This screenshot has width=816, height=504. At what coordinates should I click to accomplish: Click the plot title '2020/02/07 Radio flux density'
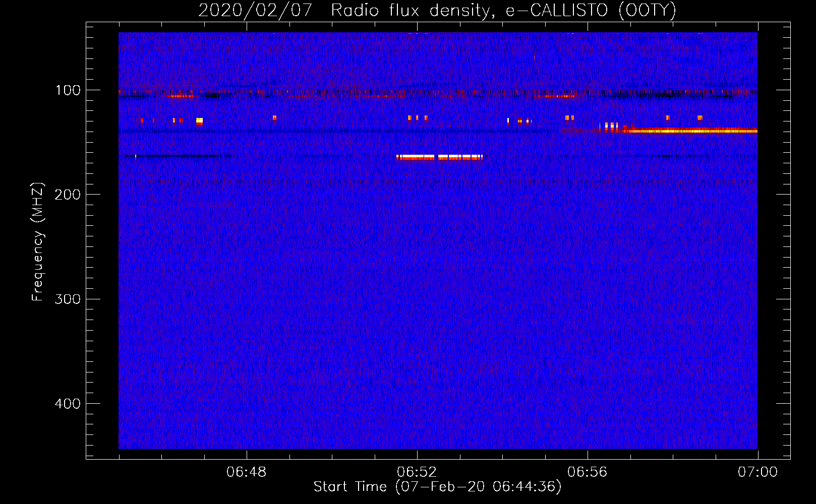[x=437, y=11]
